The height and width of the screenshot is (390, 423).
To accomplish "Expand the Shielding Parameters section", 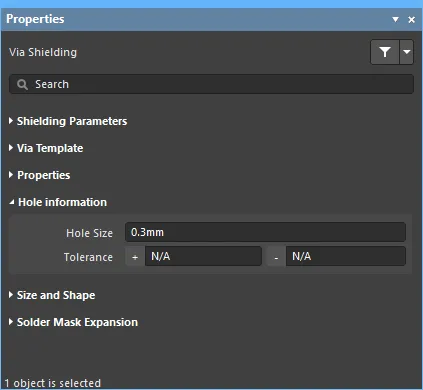I will (x=11, y=121).
